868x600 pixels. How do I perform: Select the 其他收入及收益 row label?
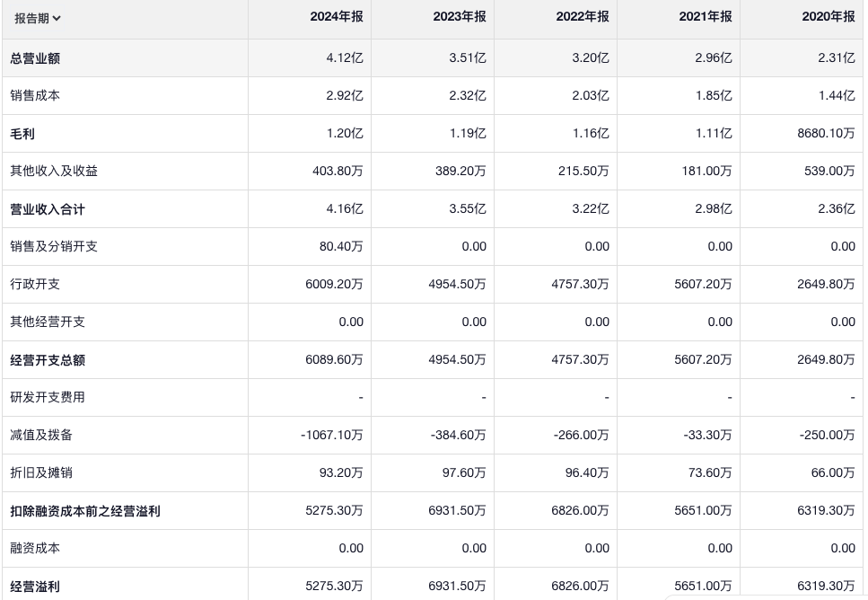click(x=54, y=171)
